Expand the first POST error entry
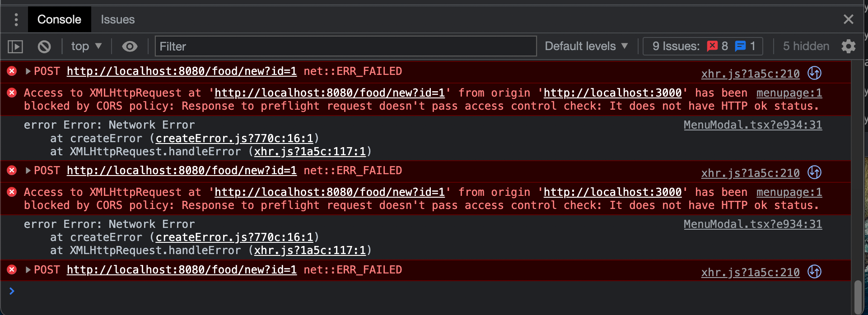This screenshot has height=315, width=868. (27, 71)
